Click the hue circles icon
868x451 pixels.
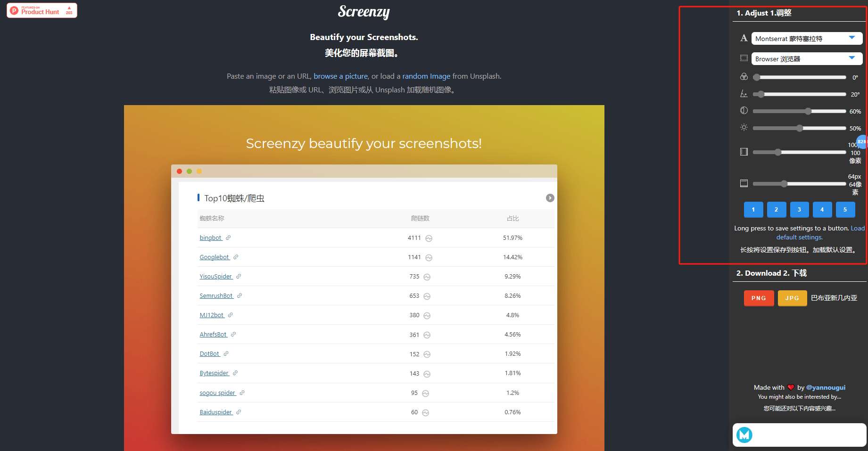pyautogui.click(x=744, y=77)
